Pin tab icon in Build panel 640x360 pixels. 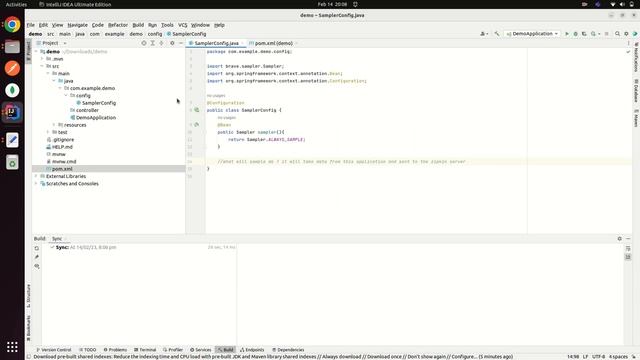[x=37, y=257]
